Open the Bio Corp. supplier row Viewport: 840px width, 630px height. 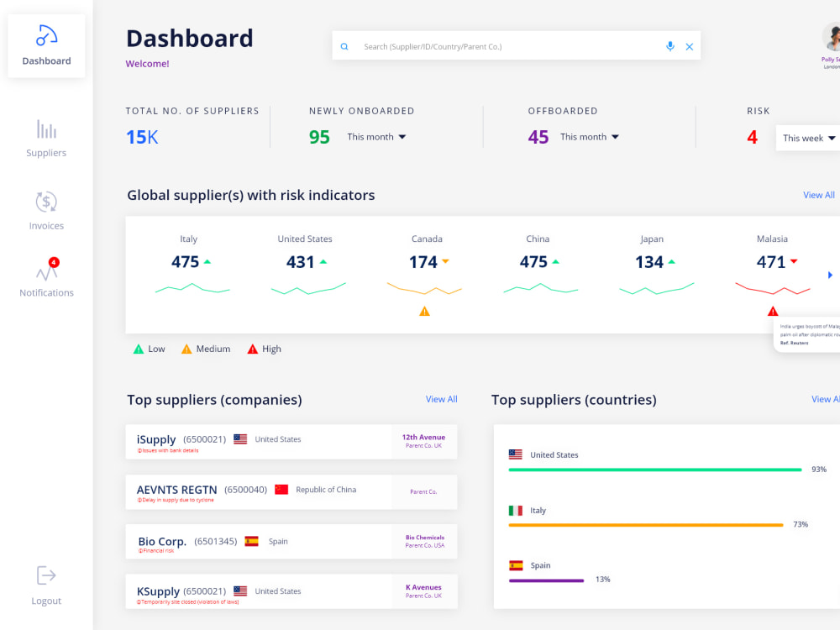tap(291, 542)
